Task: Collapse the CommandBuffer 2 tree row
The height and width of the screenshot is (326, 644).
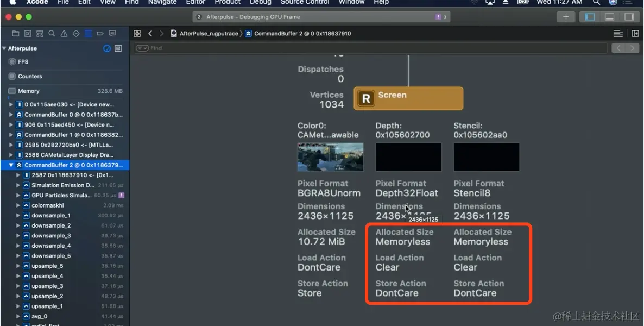Action: point(11,165)
